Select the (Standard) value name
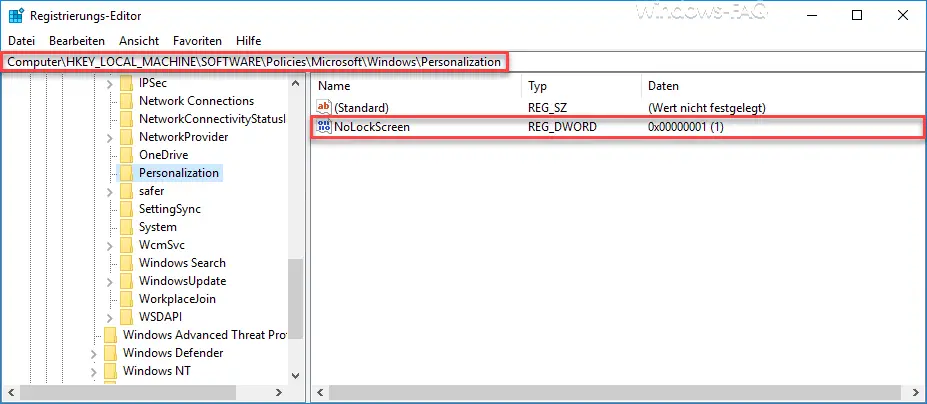This screenshot has width=927, height=404. tap(361, 108)
